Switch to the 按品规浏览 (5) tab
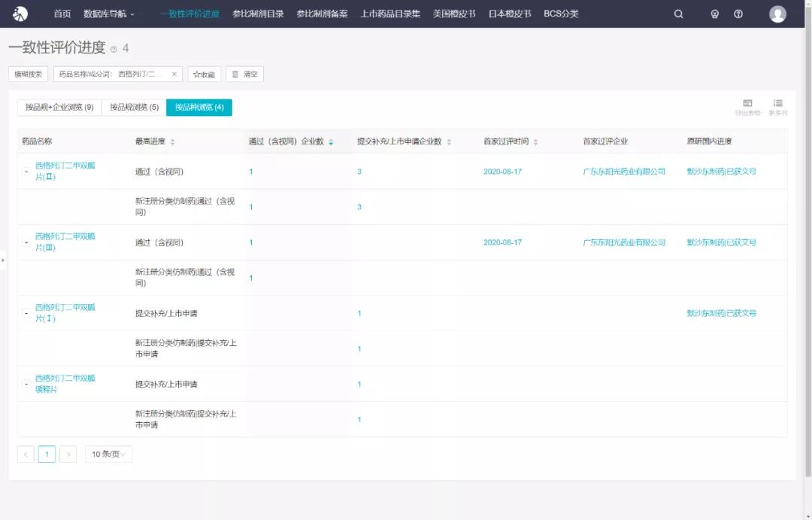 pyautogui.click(x=134, y=108)
